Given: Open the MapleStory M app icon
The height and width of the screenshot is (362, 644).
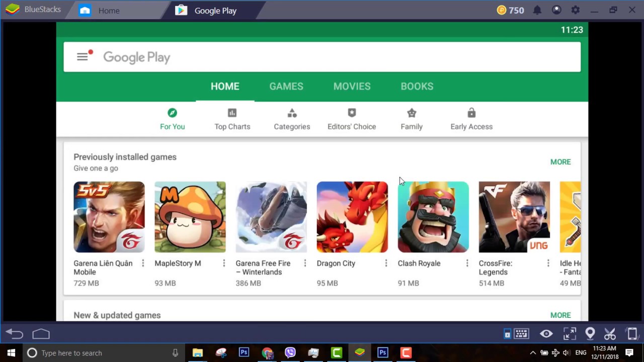Looking at the screenshot, I should [190, 217].
